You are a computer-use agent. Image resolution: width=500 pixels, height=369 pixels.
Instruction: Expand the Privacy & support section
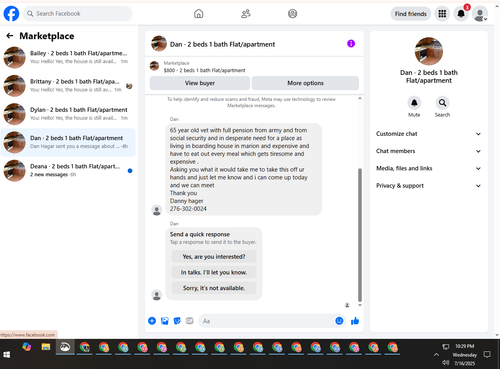tap(429, 186)
